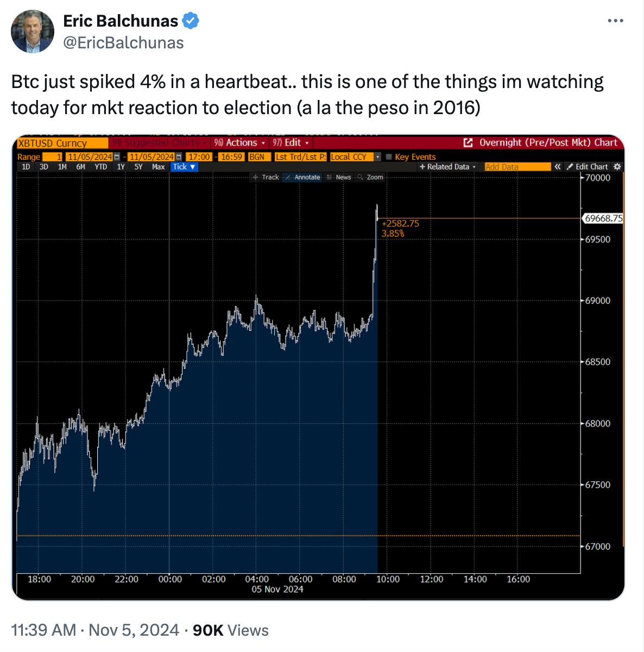This screenshot has width=644, height=652.
Task: Click the Add Data input field
Action: [x=517, y=167]
